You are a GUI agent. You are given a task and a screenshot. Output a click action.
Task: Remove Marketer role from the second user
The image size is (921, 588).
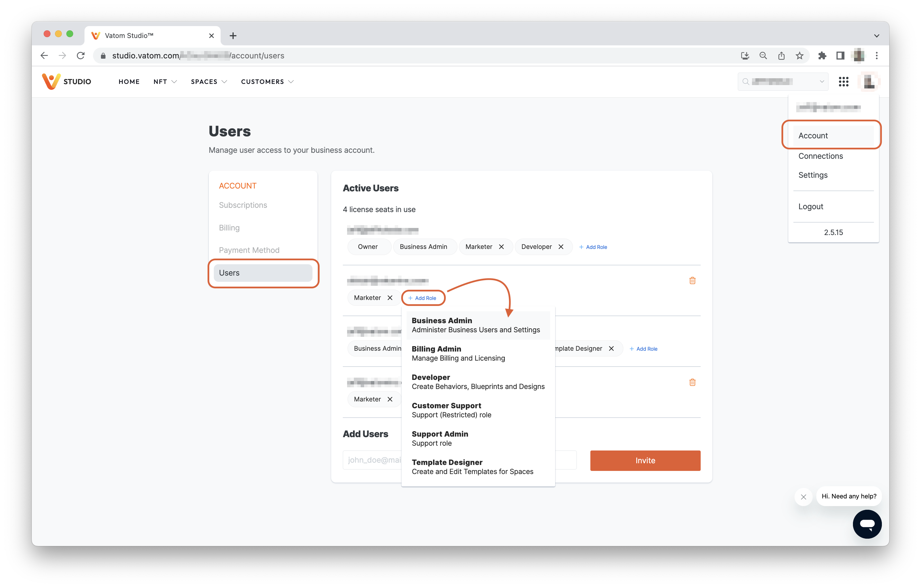click(x=390, y=298)
